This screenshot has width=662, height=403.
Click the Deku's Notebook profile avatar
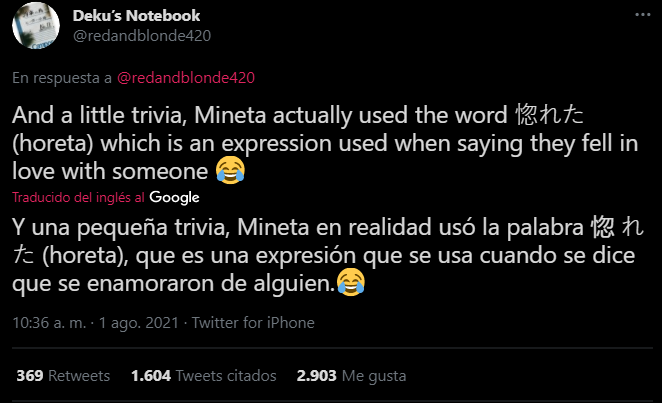coord(39,28)
